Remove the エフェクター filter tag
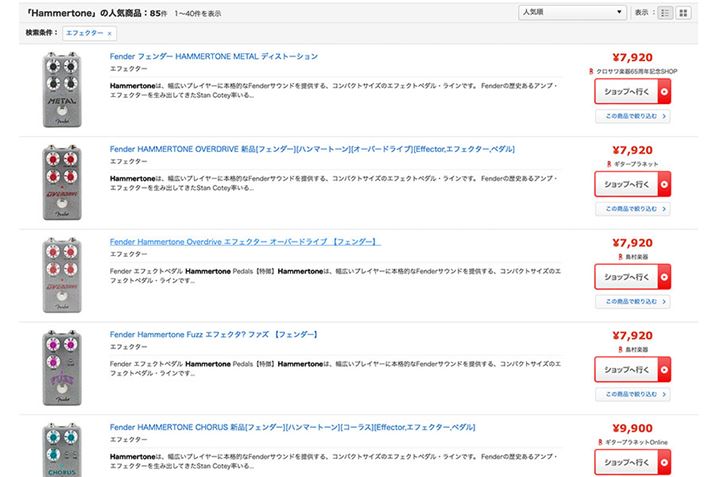Screen dimensions: 715x477 109,33
